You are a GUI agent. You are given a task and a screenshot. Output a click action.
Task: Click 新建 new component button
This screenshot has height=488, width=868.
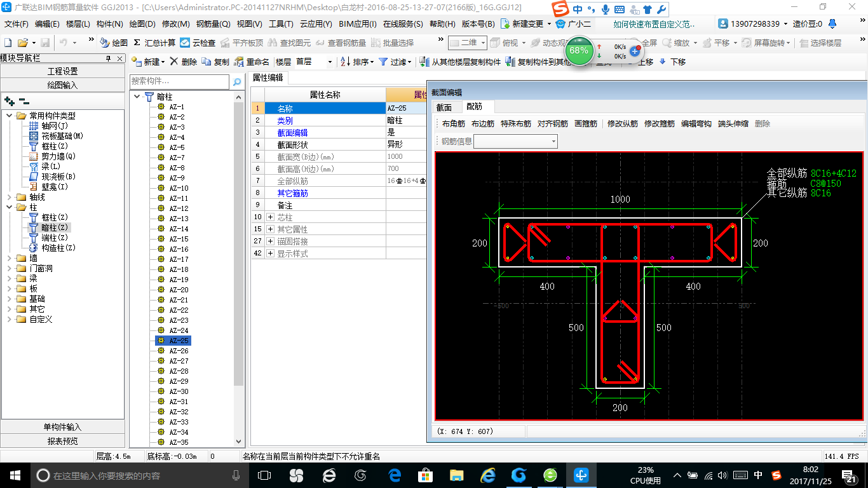(148, 62)
